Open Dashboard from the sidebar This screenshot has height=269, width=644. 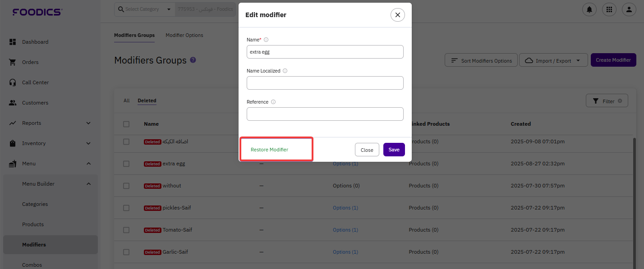(35, 42)
